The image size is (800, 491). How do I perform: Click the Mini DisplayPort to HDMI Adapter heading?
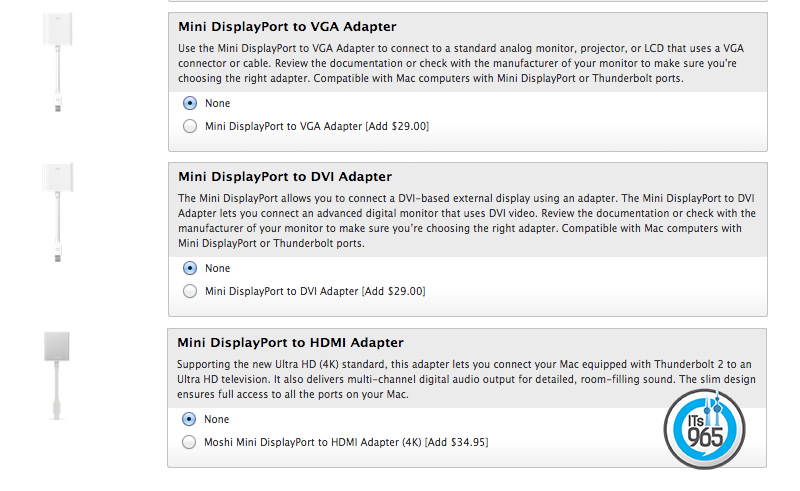290,343
